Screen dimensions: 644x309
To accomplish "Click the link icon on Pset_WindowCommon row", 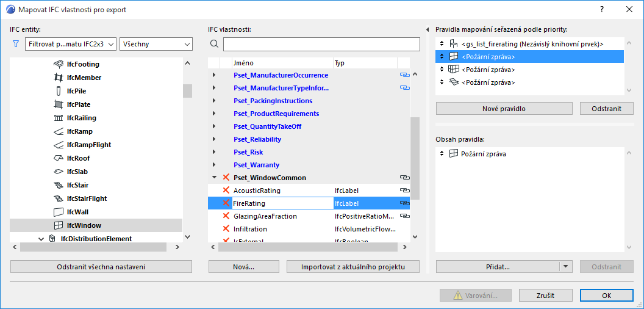I will click(x=404, y=178).
